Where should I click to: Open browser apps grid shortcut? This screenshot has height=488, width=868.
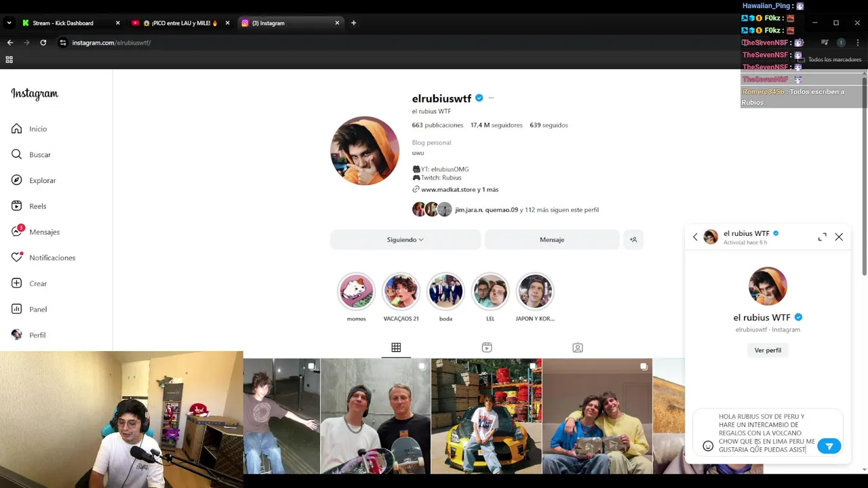tap(9, 60)
